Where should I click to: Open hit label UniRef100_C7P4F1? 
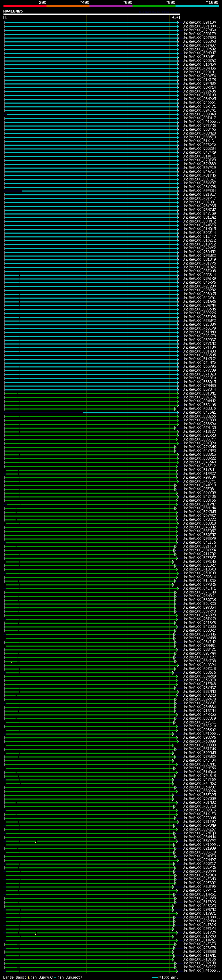tap(199, 890)
